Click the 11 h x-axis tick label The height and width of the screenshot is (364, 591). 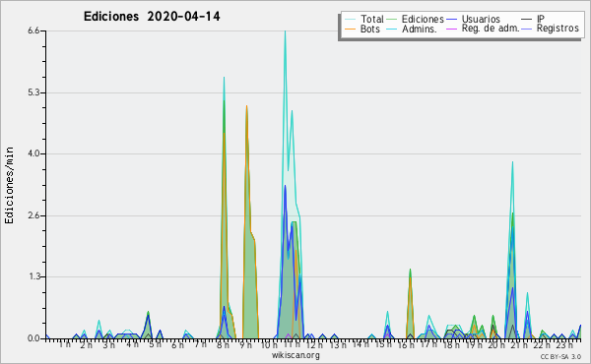(292, 344)
